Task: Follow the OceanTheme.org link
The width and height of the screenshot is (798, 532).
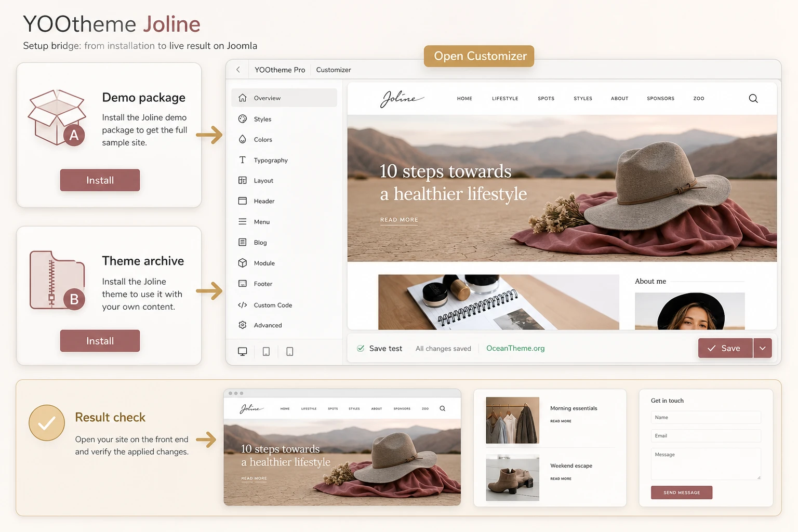Action: click(x=515, y=348)
